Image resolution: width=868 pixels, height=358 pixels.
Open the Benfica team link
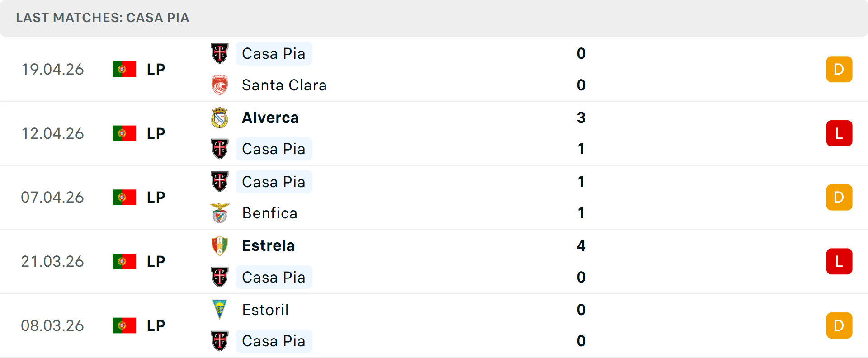click(269, 213)
